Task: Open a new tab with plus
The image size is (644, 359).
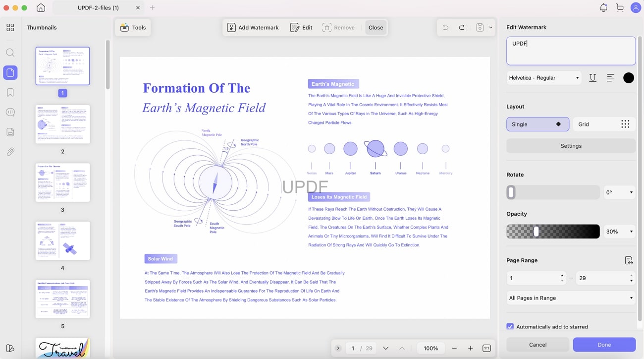Action: pos(152,8)
